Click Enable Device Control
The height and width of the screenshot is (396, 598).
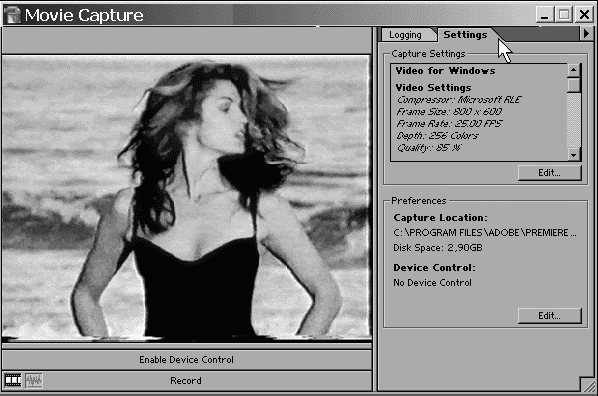click(186, 360)
